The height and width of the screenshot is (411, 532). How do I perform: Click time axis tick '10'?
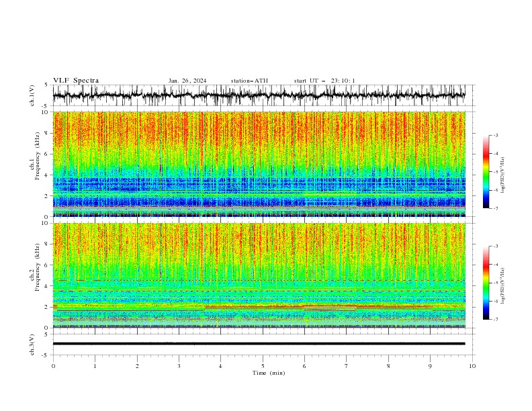tap(472, 366)
